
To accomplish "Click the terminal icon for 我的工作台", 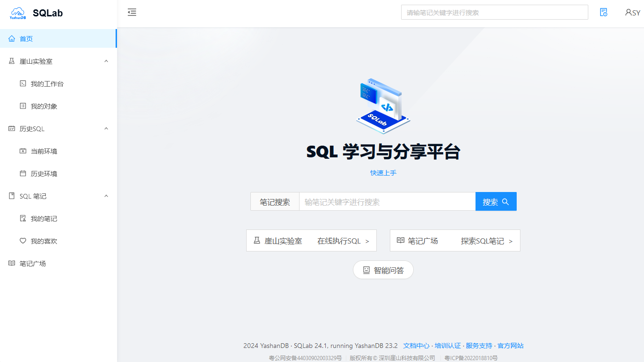I will click(23, 84).
